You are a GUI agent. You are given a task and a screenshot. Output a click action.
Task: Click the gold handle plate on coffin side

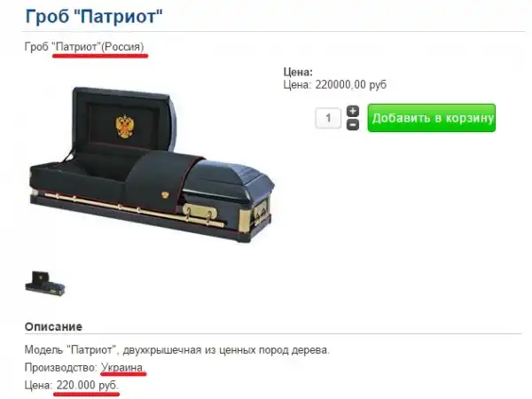click(200, 211)
